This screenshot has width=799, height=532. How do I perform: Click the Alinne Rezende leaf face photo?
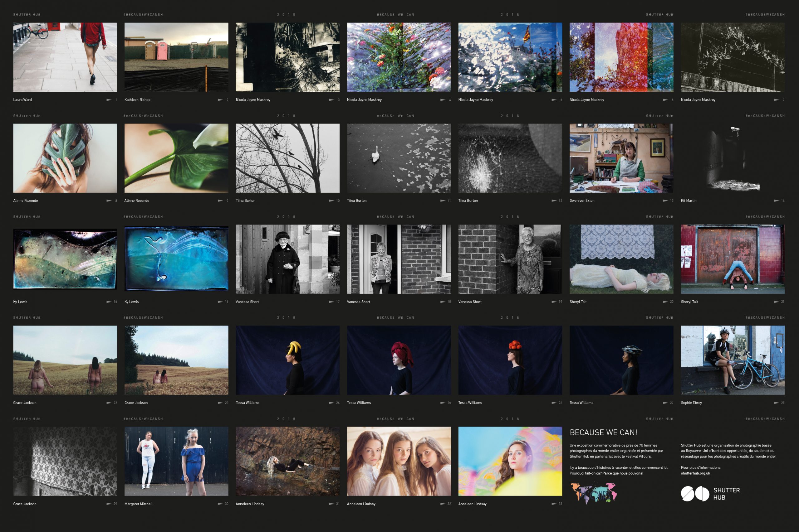(65, 158)
